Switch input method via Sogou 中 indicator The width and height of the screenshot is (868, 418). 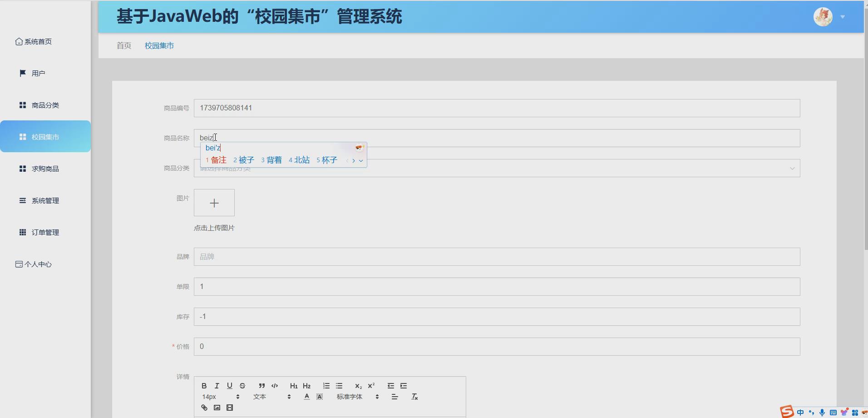click(799, 412)
